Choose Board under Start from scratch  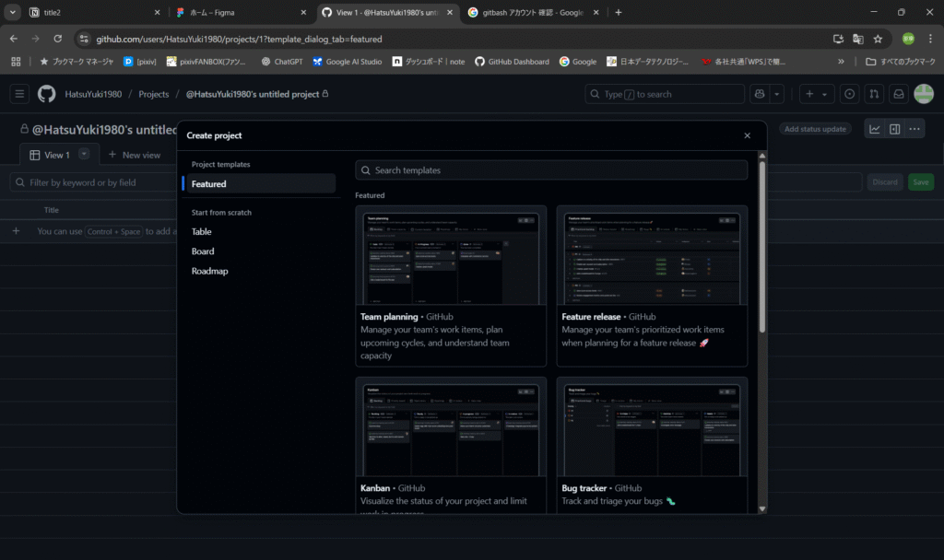click(203, 251)
